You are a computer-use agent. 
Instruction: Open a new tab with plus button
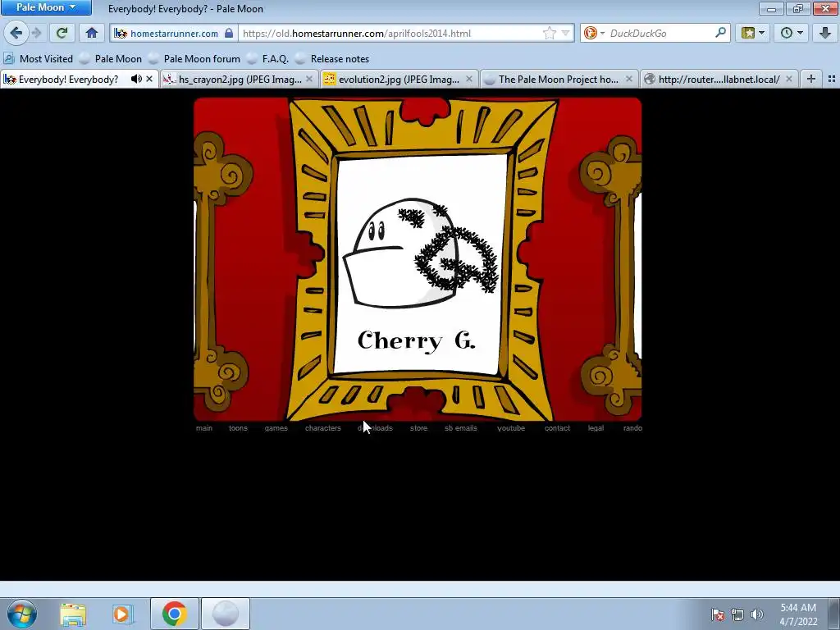(811, 80)
